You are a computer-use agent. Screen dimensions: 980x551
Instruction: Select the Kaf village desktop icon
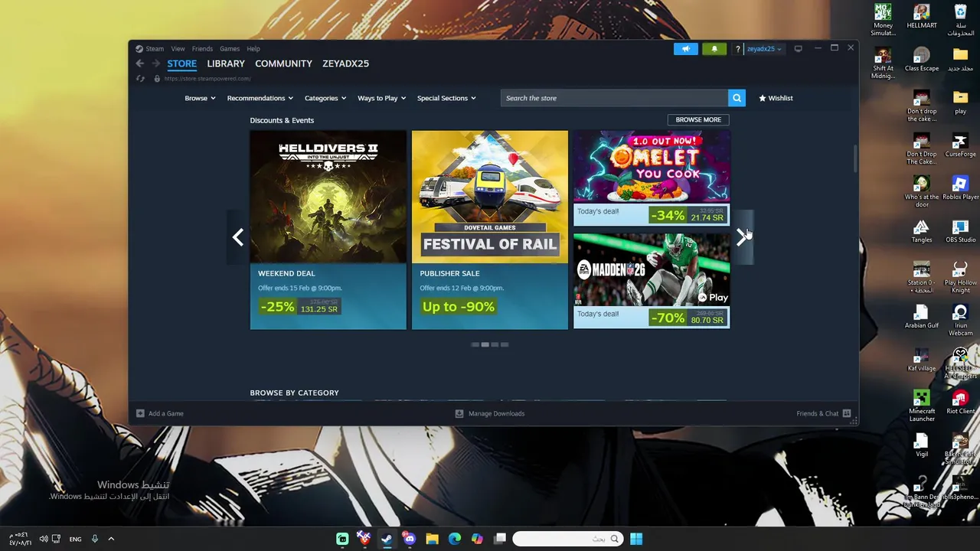coord(922,360)
